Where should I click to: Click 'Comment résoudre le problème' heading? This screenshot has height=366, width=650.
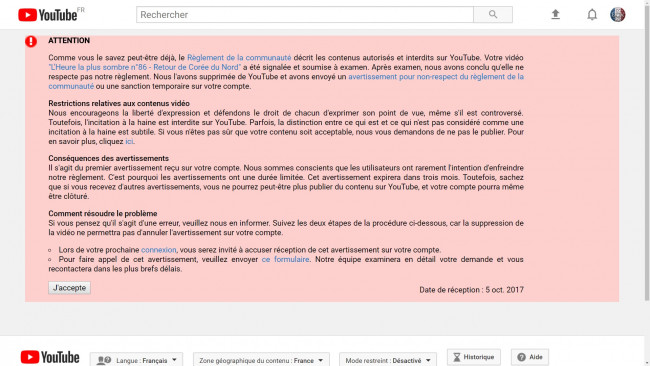[103, 213]
